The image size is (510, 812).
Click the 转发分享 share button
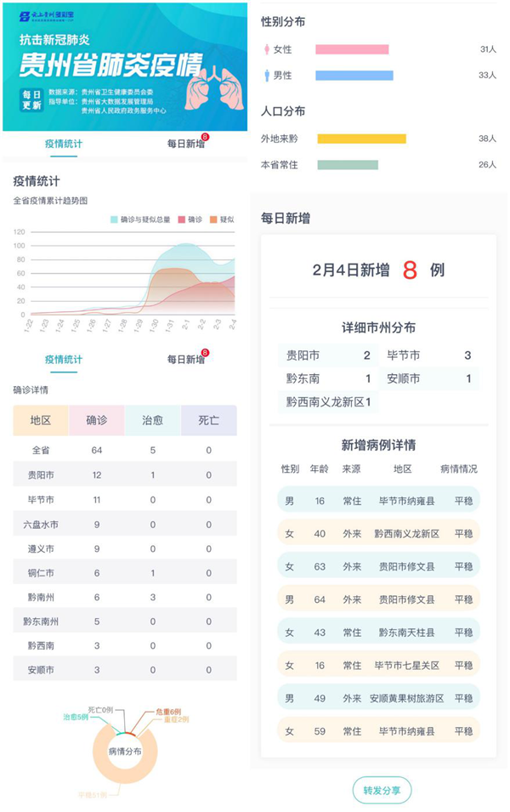click(382, 790)
